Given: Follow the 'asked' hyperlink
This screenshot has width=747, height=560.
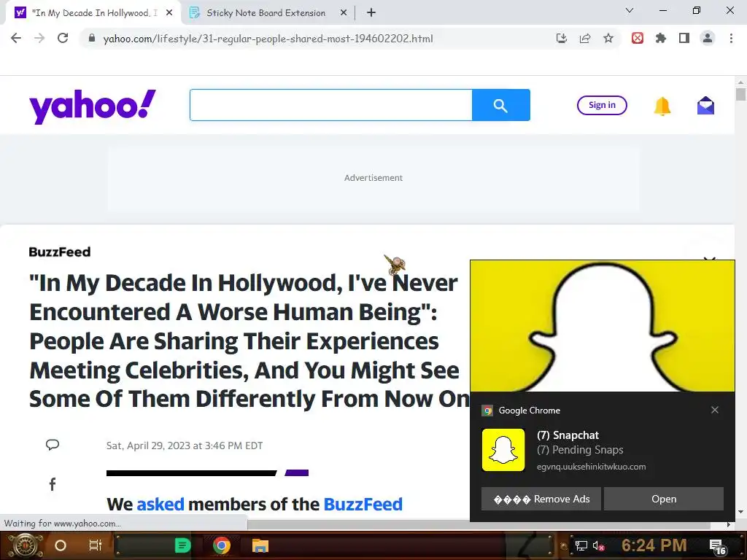Looking at the screenshot, I should (160, 504).
